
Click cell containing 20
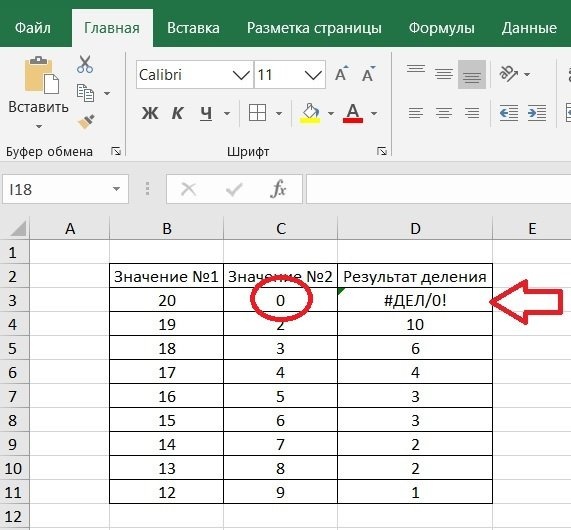pyautogui.click(x=166, y=300)
